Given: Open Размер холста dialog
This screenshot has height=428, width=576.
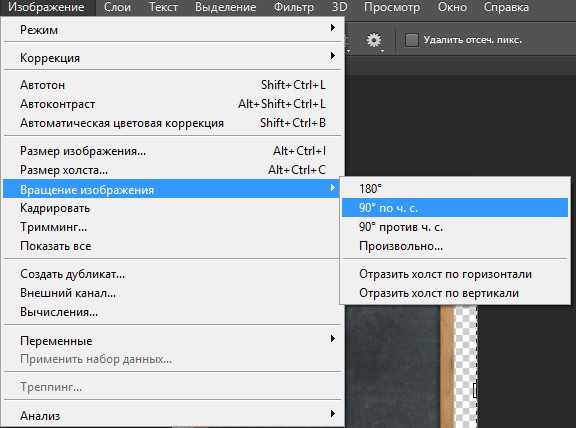Looking at the screenshot, I should [174, 170].
